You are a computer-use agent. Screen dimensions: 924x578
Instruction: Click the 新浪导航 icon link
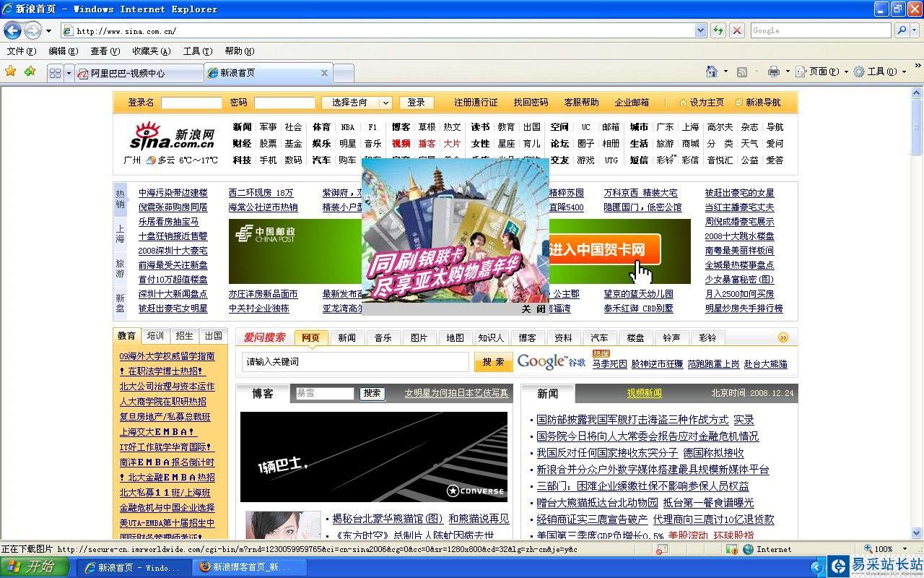(x=757, y=103)
